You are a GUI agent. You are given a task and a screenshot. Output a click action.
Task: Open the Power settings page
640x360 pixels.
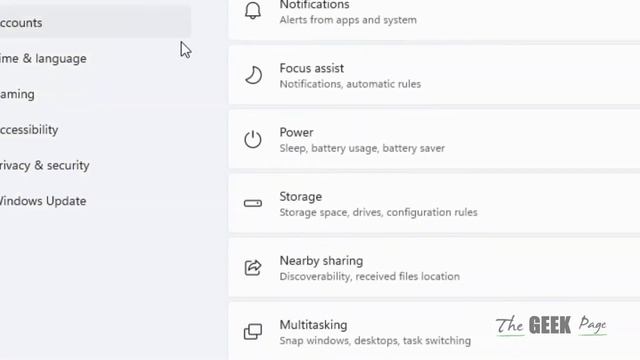[434, 139]
